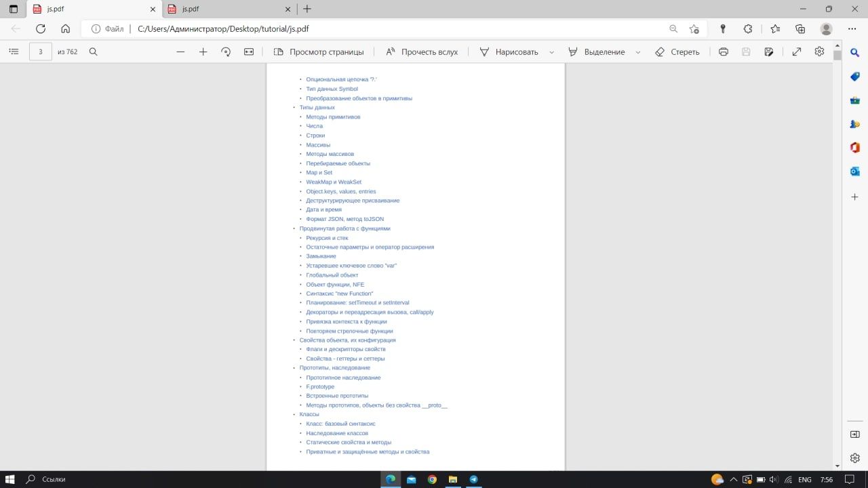Open link Глобальный объект
This screenshot has height=488, width=868.
[332, 275]
